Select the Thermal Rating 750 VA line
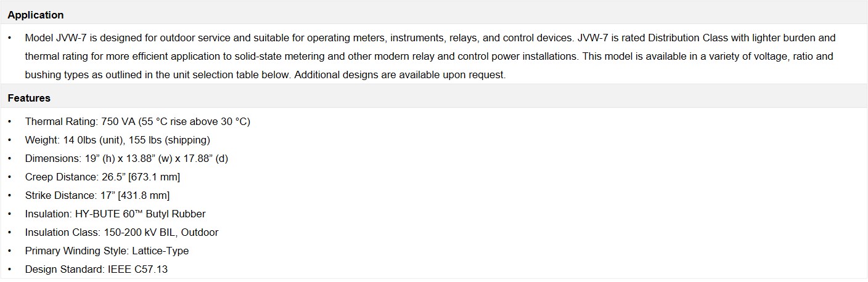This screenshot has width=868, height=282. click(137, 121)
